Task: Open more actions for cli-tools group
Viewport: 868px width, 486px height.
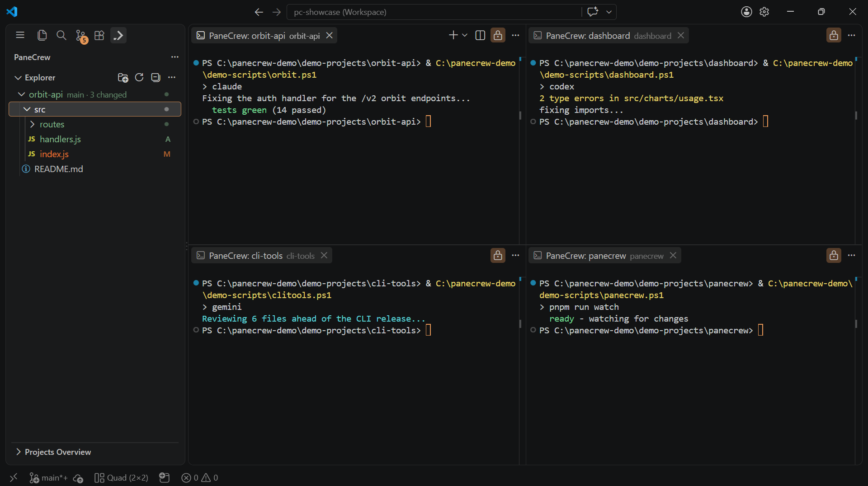Action: pos(515,256)
